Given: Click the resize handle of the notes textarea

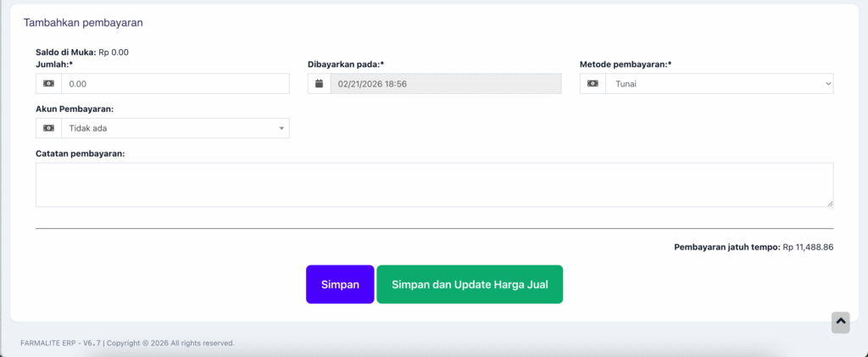Looking at the screenshot, I should click(x=830, y=203).
